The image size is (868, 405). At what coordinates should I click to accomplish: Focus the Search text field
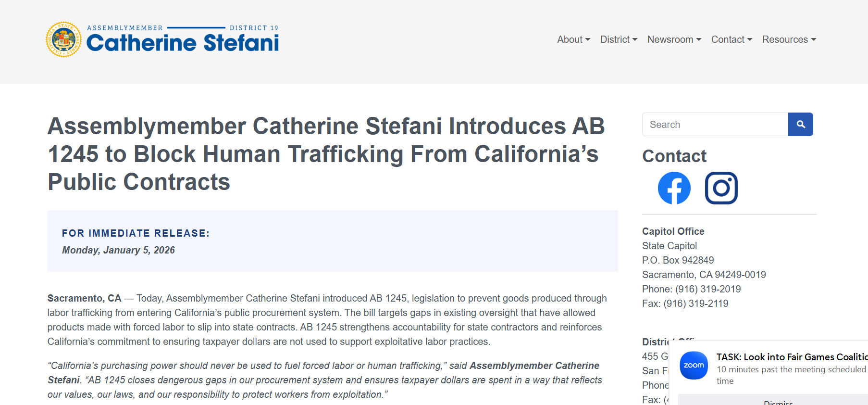(x=715, y=125)
